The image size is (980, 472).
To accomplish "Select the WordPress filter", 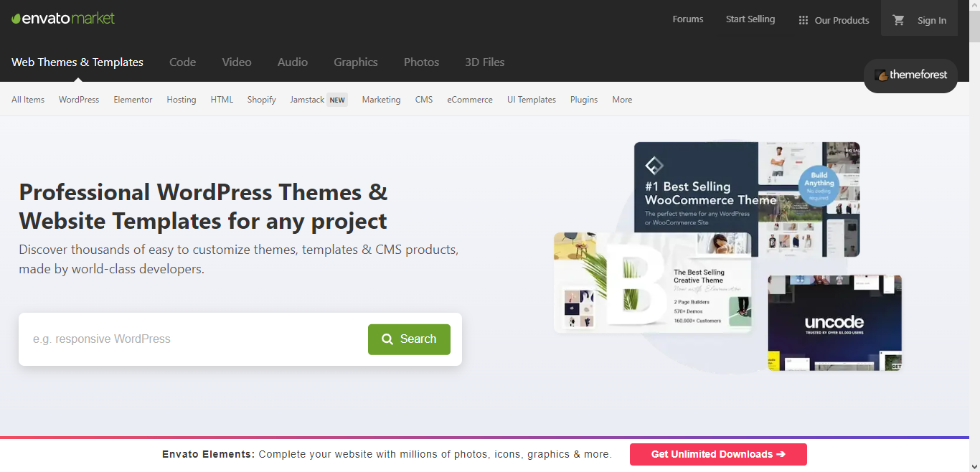I will click(79, 100).
